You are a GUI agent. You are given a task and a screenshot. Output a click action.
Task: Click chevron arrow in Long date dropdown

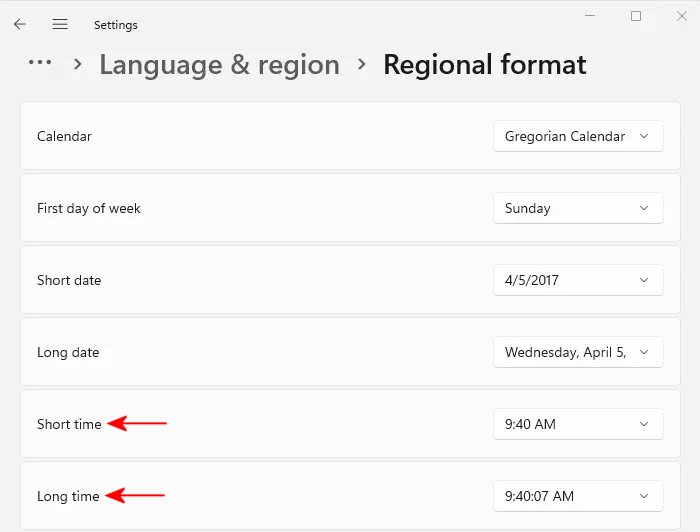tap(644, 352)
